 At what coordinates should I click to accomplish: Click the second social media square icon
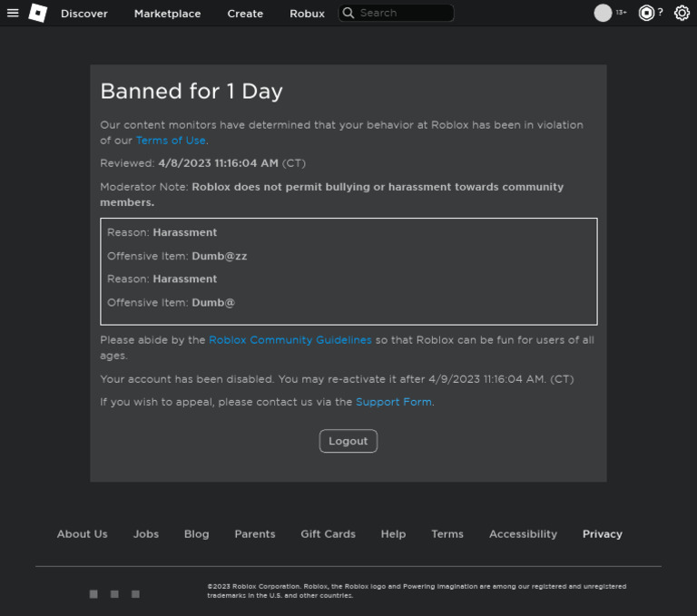point(114,594)
